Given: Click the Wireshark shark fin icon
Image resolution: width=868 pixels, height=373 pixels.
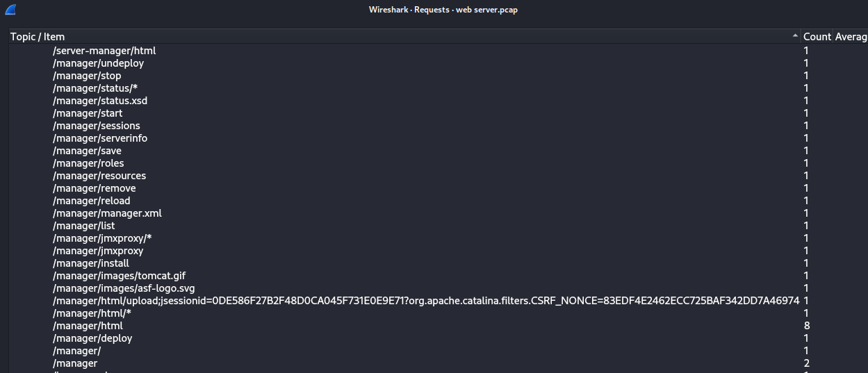Looking at the screenshot, I should click(10, 10).
